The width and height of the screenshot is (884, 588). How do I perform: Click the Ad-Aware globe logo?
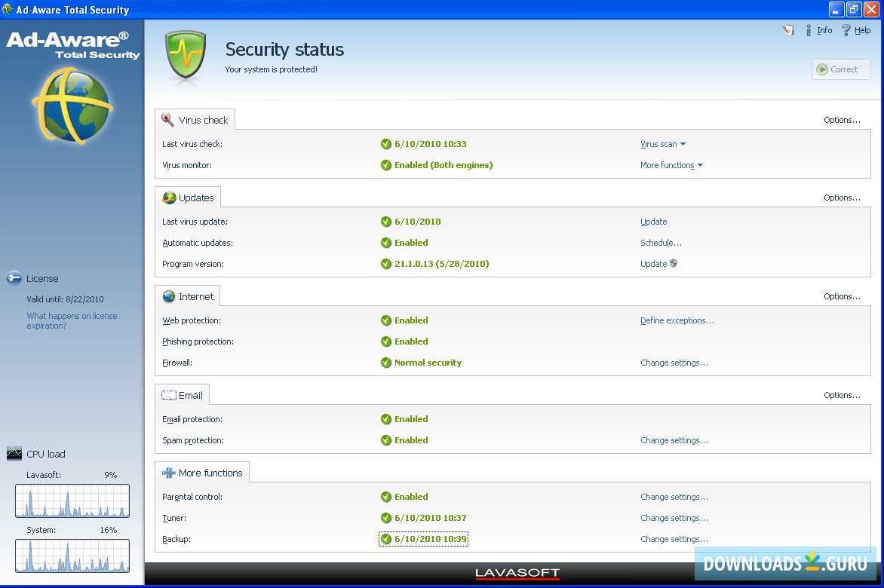(72, 106)
